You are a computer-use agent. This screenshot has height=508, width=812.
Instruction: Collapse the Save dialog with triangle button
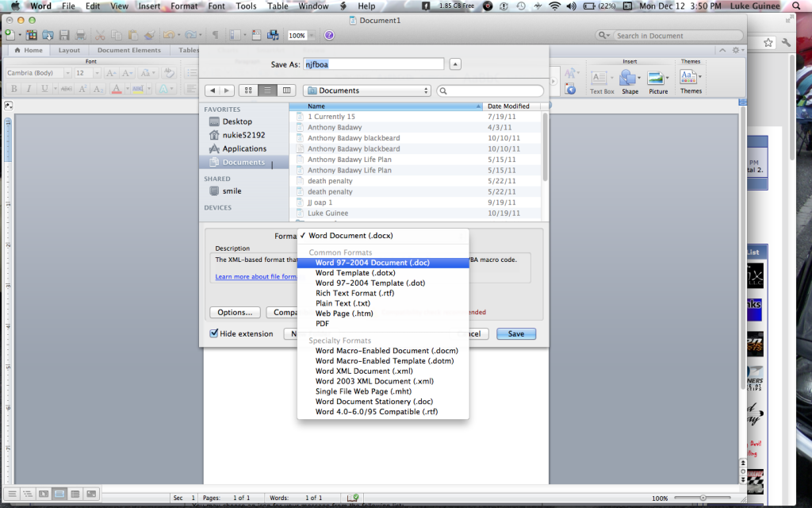pyautogui.click(x=455, y=64)
